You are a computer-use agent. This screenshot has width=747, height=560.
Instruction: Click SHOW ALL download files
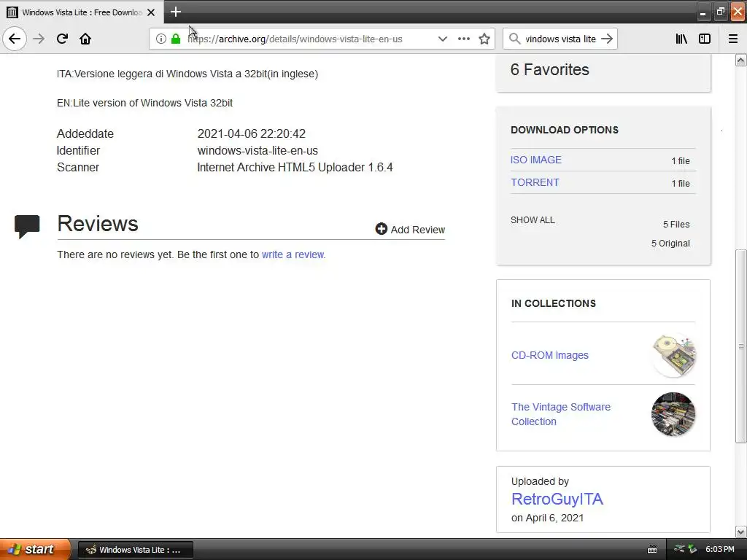coord(533,220)
